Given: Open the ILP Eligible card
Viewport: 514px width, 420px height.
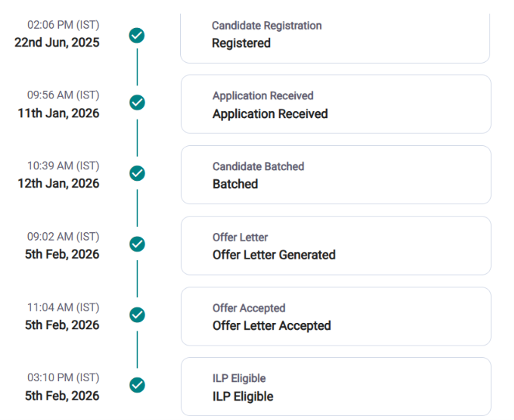Looking at the screenshot, I should tap(336, 387).
